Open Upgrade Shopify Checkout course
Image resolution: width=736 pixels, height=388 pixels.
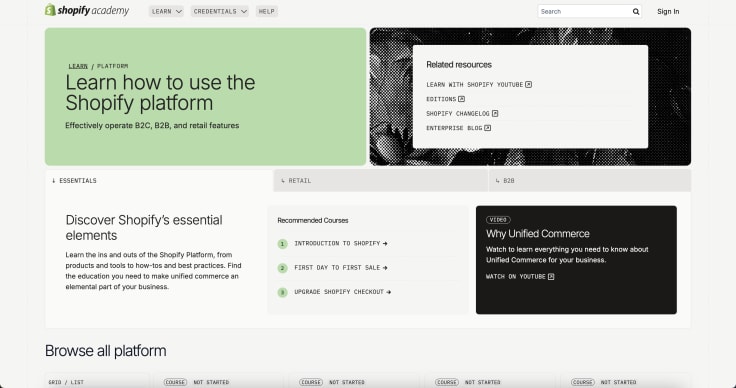tap(343, 292)
